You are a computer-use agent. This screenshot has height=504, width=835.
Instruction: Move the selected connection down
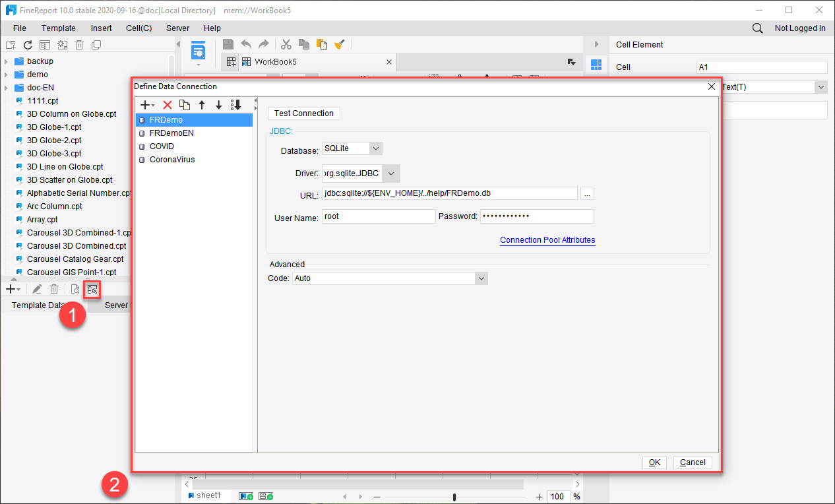click(218, 104)
